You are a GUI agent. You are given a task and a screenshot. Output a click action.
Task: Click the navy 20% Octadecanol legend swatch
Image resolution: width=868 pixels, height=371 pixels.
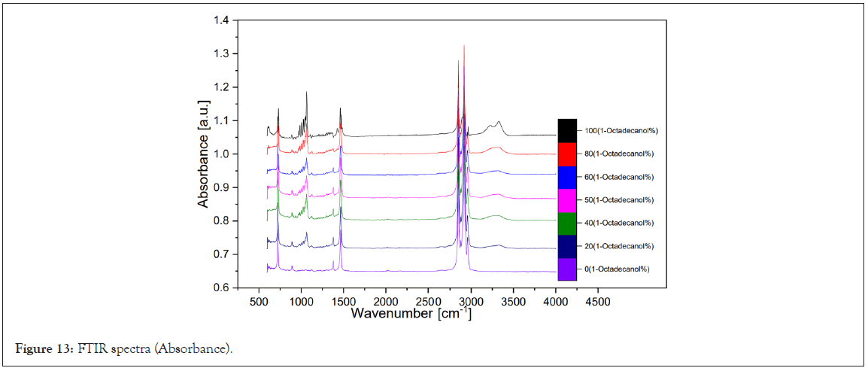pos(567,246)
